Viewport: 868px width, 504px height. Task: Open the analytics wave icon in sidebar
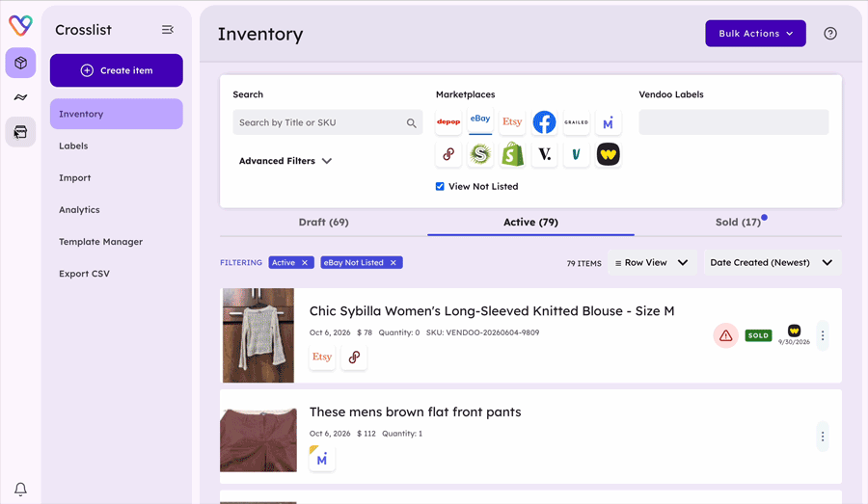pyautogui.click(x=20, y=97)
